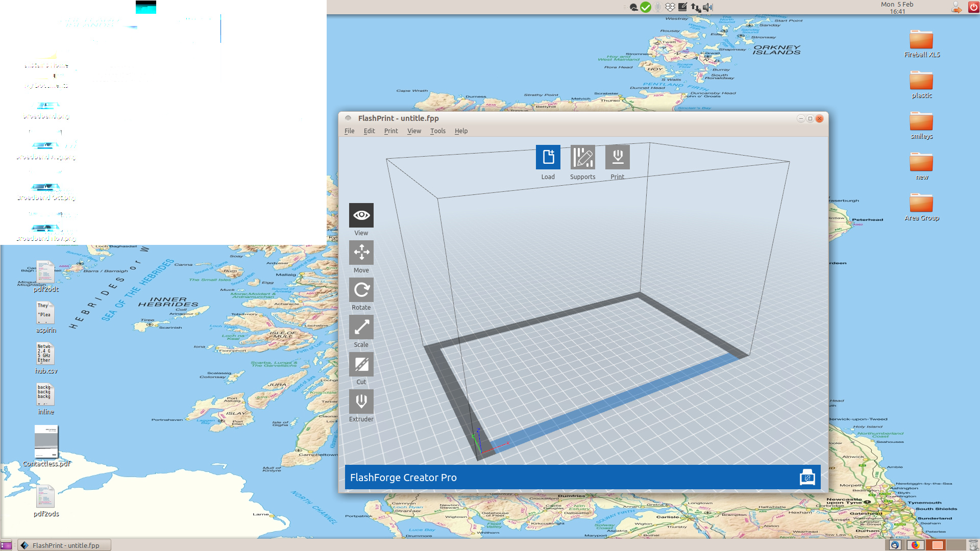Click the red power icon in top panel

(973, 7)
